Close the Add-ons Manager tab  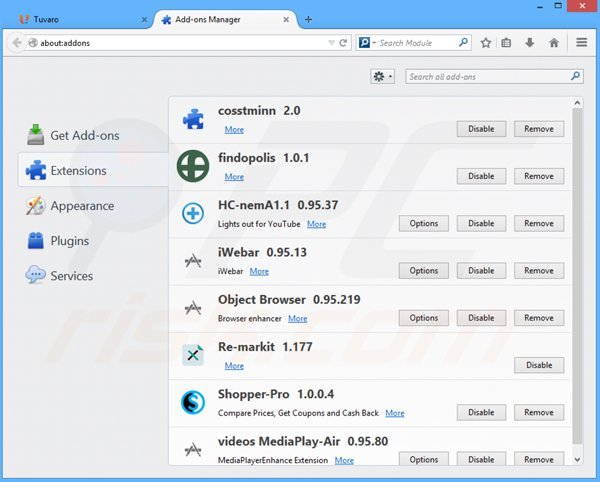(286, 20)
